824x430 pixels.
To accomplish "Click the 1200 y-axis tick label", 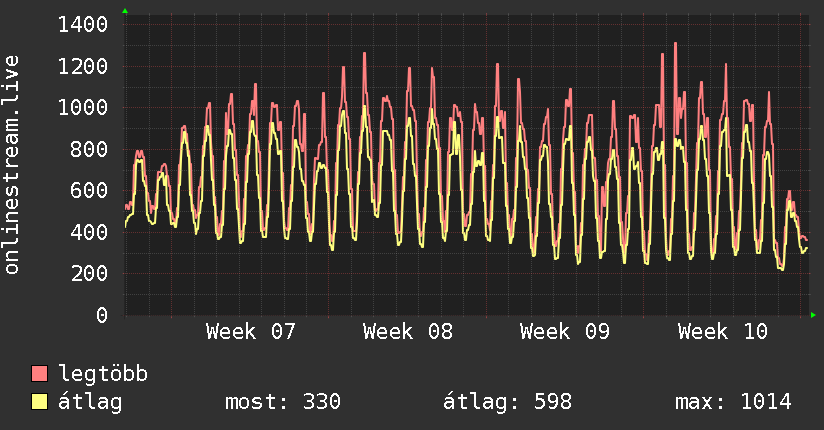I will pos(83,66).
